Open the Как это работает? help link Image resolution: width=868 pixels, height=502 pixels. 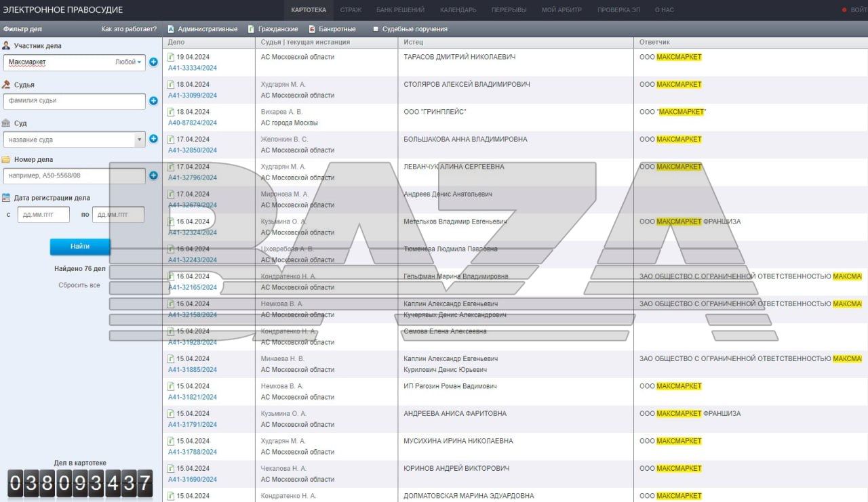(128, 29)
